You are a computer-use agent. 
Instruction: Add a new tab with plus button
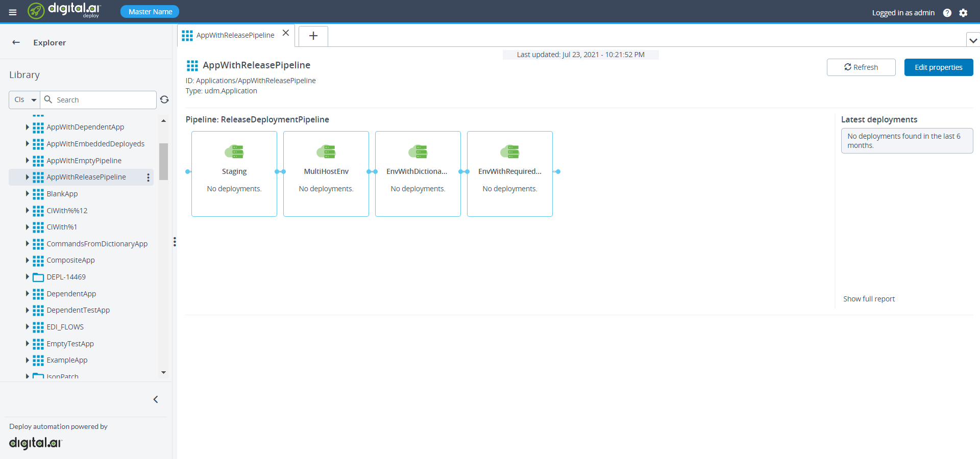pyautogui.click(x=313, y=36)
